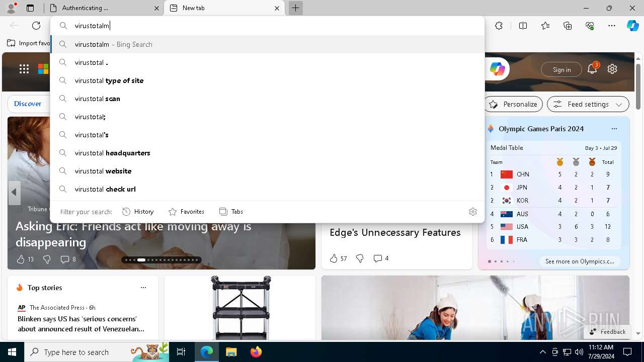Dislike the Edge's Unnecessary Features article

pyautogui.click(x=360, y=258)
